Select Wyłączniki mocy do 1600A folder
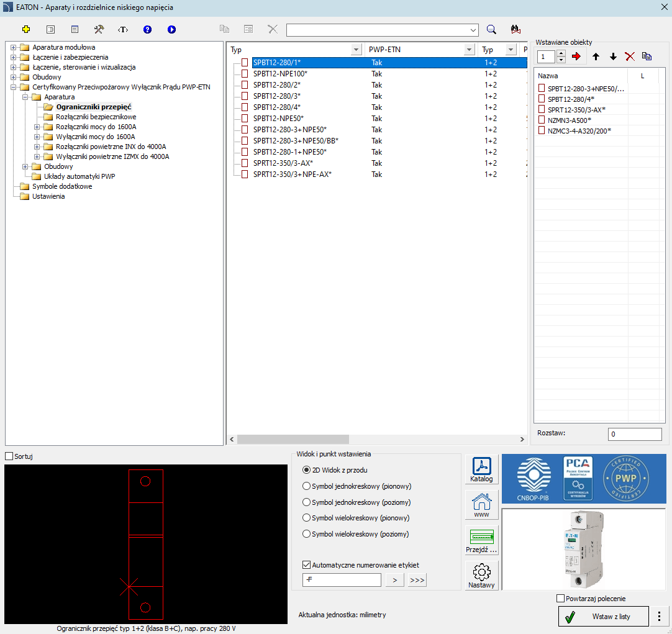Screen dimensions: 672x634 coord(96,137)
